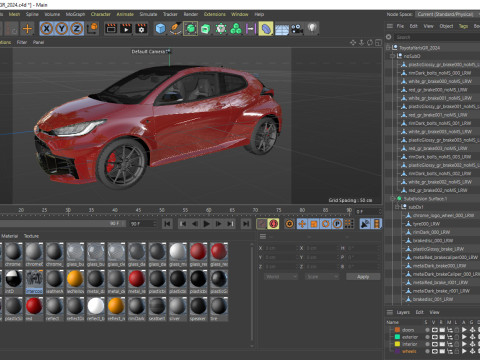Toggle the X axis lock
This screenshot has height=360, width=480.
(47, 29)
